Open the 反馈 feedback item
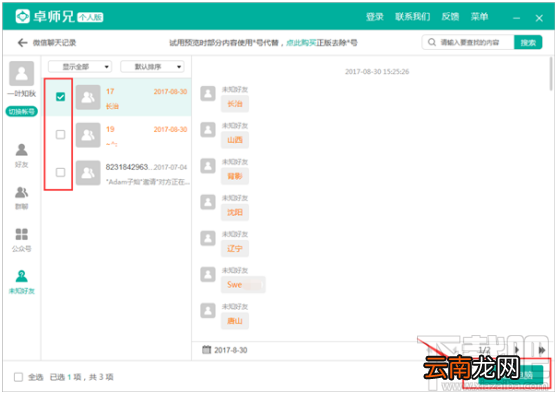The image size is (557, 396). [x=450, y=17]
